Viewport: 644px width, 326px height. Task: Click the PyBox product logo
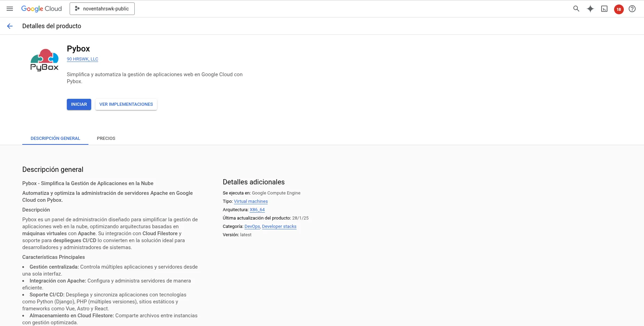tap(45, 60)
